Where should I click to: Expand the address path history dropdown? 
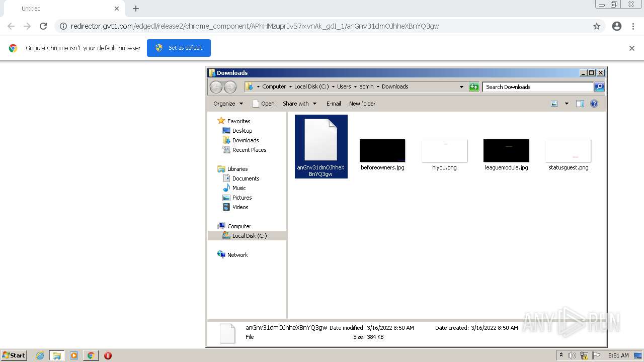(x=461, y=87)
